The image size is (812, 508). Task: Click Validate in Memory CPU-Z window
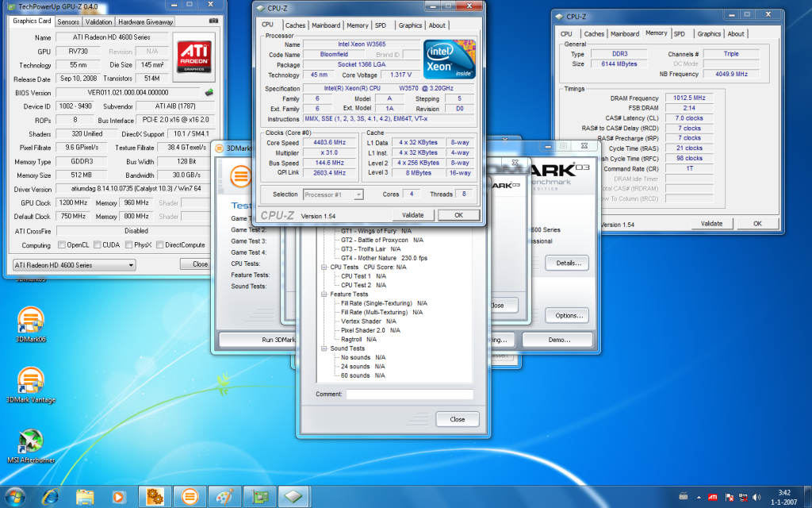click(711, 223)
